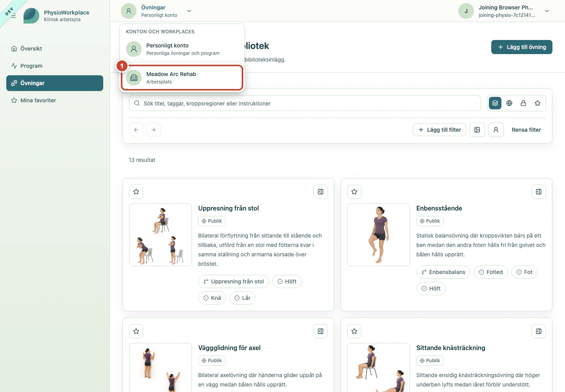
Task: Select the Fotled tag chip
Action: pos(490,272)
